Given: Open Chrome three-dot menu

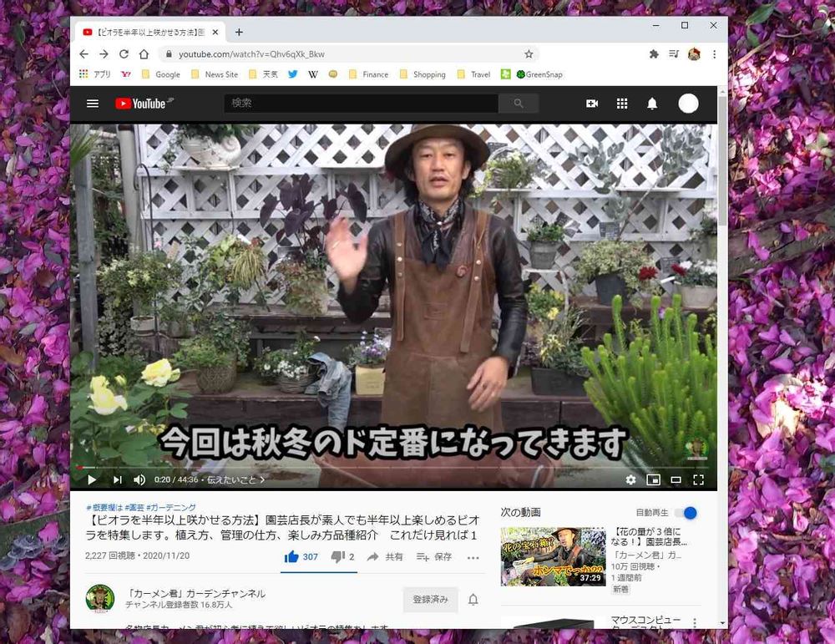Looking at the screenshot, I should point(714,54).
